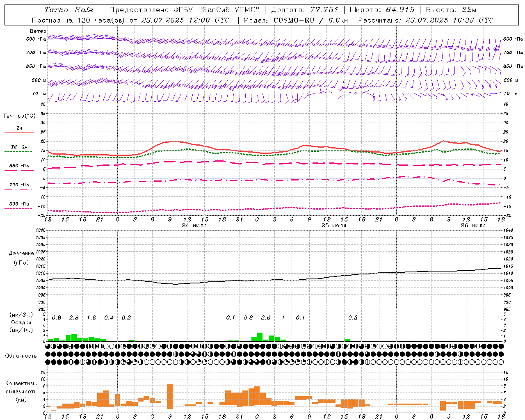Select the '2м' temperature legend entry

click(x=19, y=128)
